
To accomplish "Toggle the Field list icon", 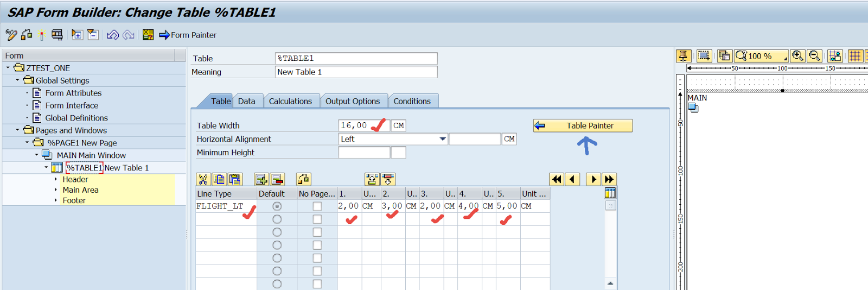I will (148, 35).
